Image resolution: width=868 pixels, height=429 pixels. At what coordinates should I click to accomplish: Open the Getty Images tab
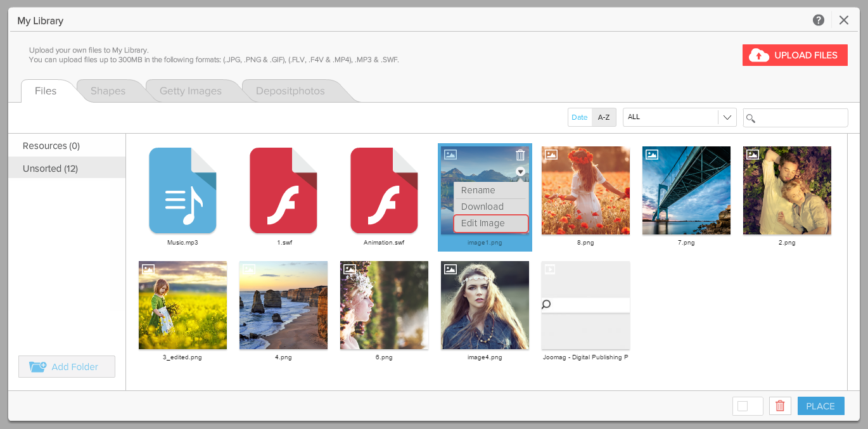(190, 91)
